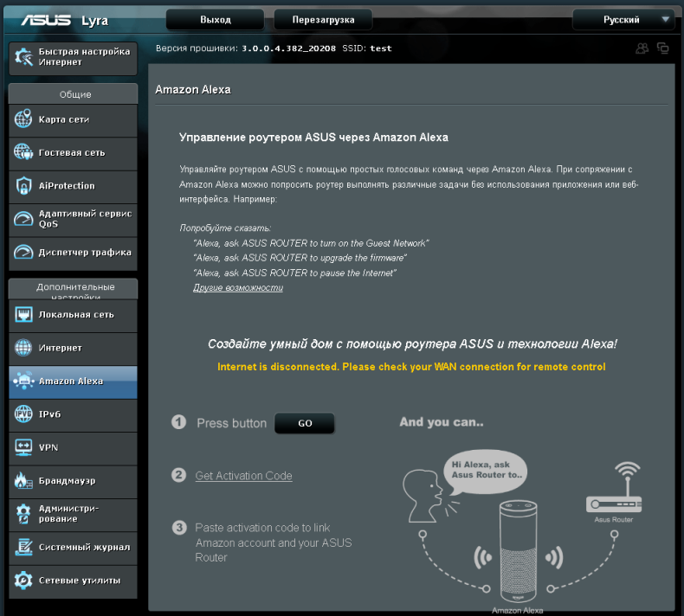Click the GO button
Image resolution: width=684 pixels, height=616 pixels.
click(305, 423)
